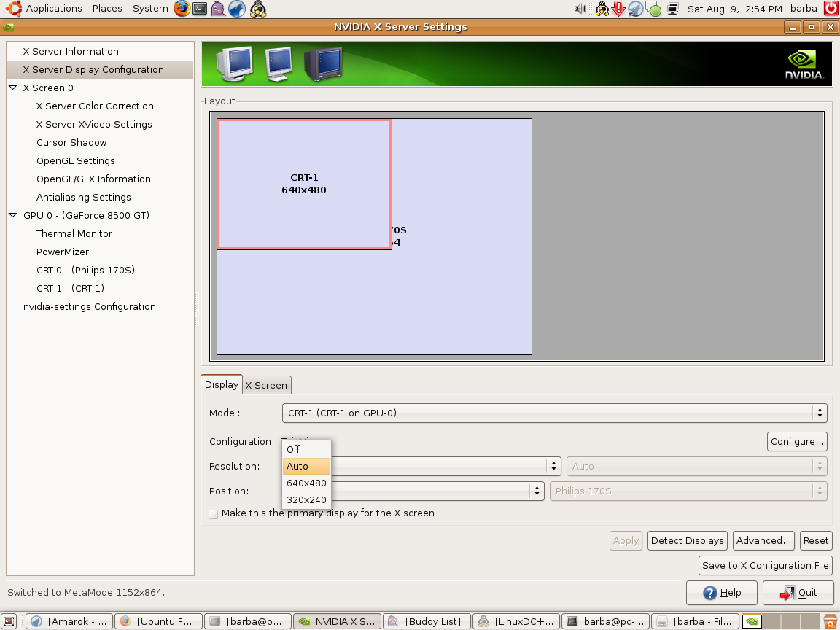The height and width of the screenshot is (630, 840).
Task: Launch Firefox from the top panel
Action: (x=182, y=9)
